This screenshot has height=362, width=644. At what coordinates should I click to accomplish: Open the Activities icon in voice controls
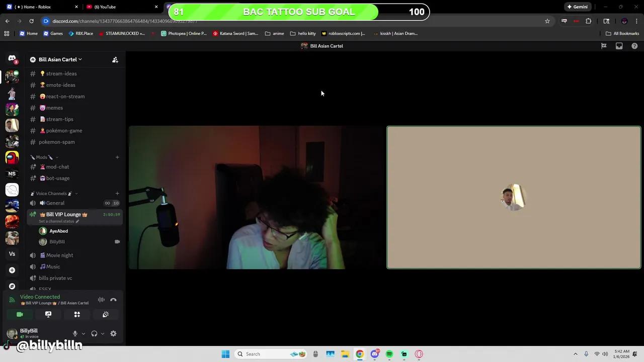(76, 314)
